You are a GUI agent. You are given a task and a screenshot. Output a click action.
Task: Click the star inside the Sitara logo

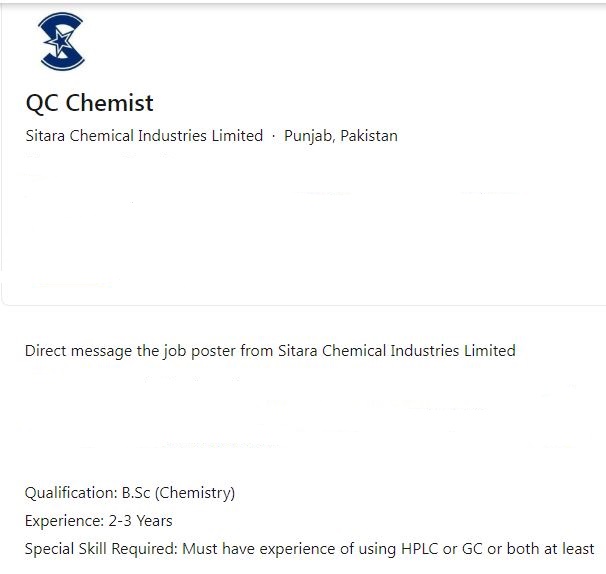[x=61, y=43]
